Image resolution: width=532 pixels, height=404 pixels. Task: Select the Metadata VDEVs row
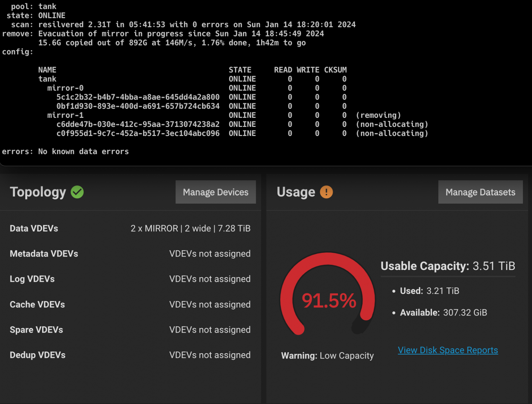click(130, 254)
